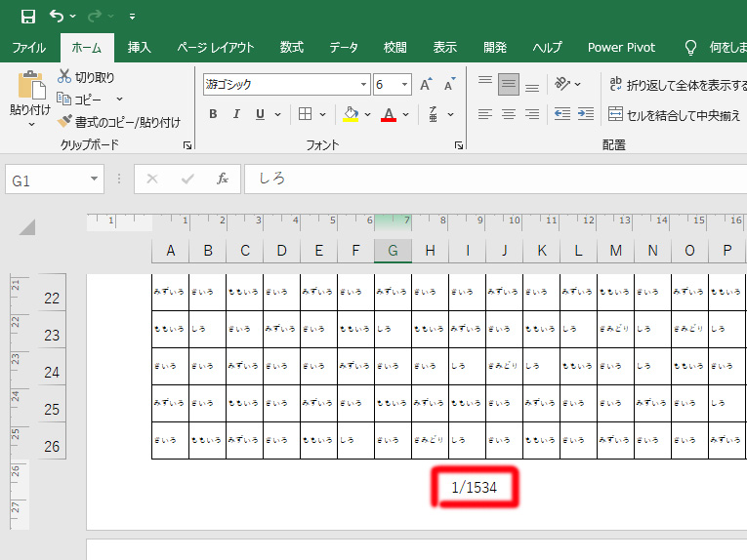Select the Format Painter (書式のコピー/貼り付け) brush
This screenshot has width=747, height=560.
(65, 122)
